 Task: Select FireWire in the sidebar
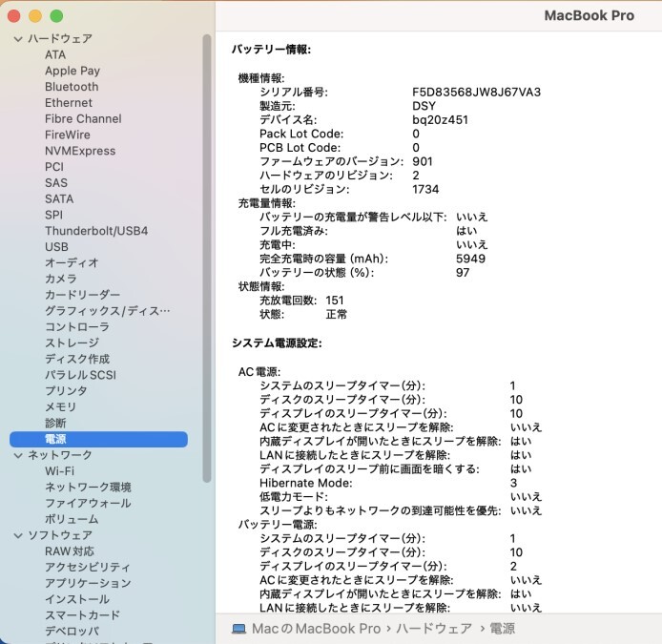(68, 135)
